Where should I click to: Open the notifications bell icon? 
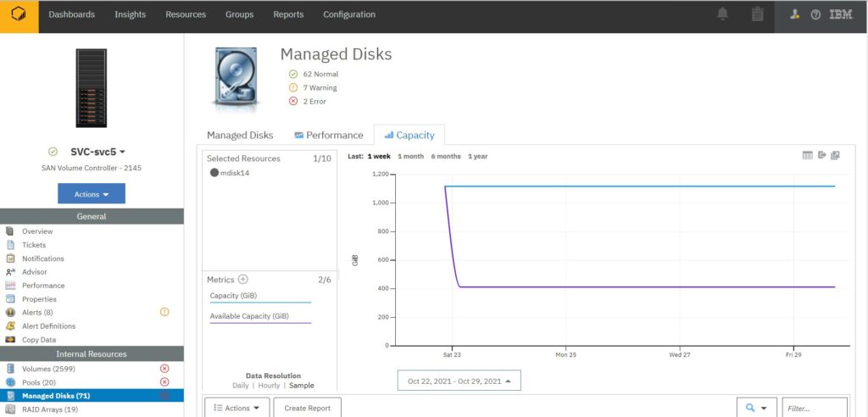pyautogui.click(x=722, y=14)
